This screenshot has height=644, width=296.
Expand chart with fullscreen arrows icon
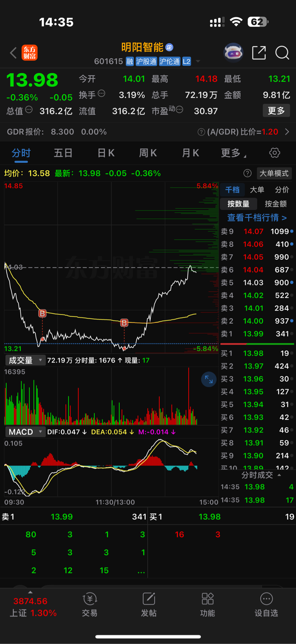[209, 380]
